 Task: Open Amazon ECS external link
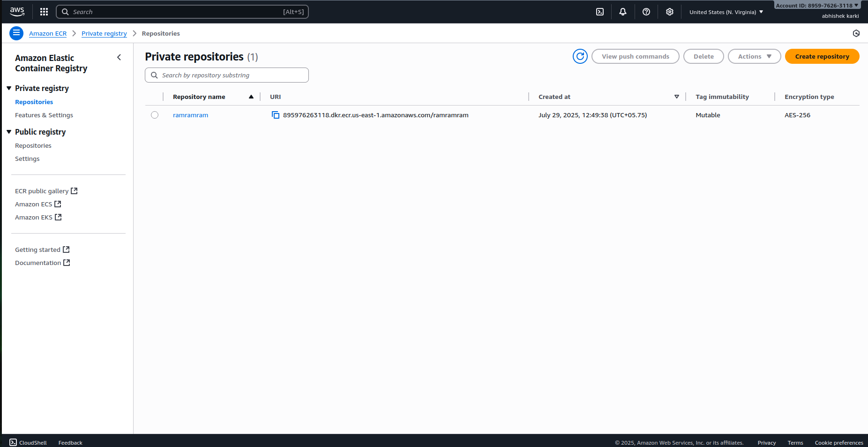point(38,204)
